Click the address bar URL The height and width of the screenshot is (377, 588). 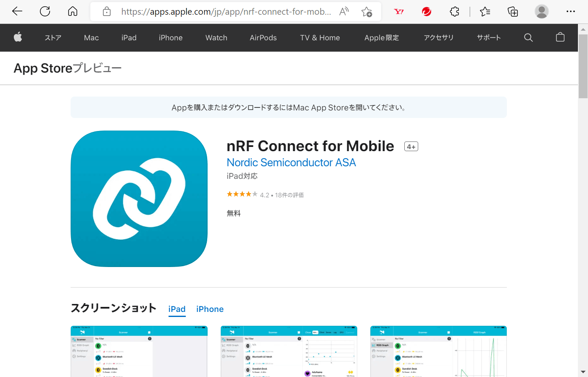(226, 11)
